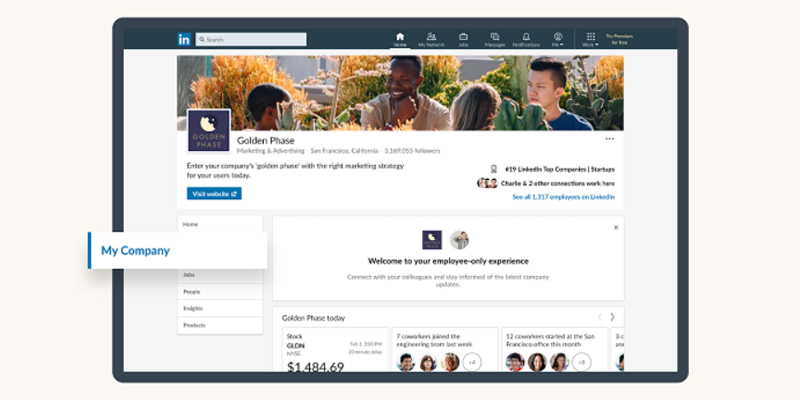Select the My Company tab
The image size is (800, 400).
point(178,251)
